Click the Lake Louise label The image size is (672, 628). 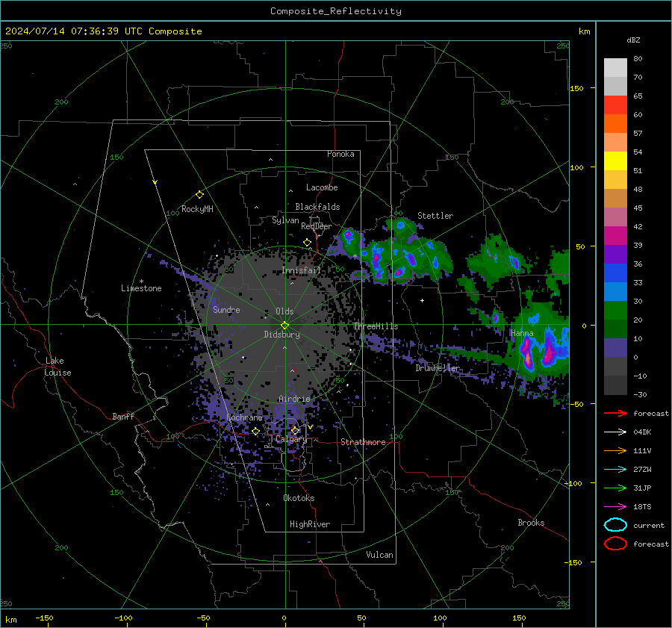(57, 367)
